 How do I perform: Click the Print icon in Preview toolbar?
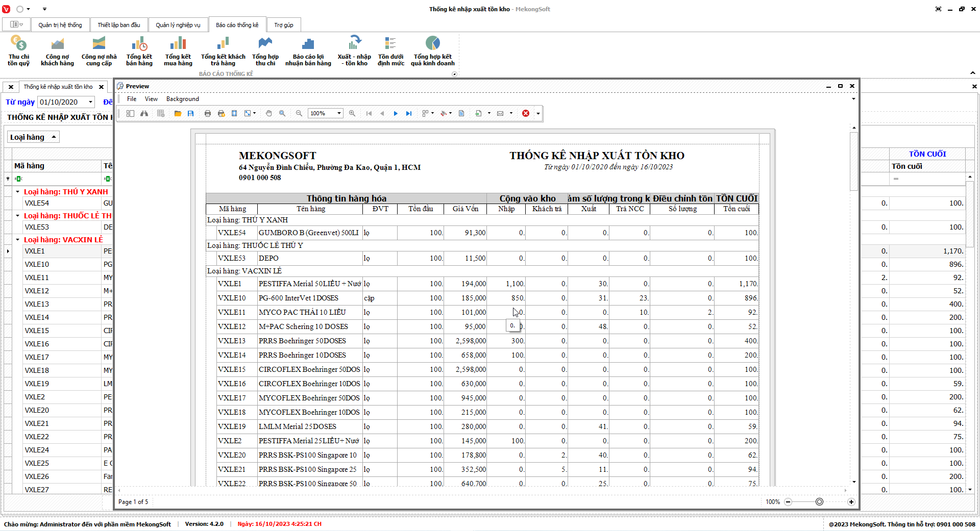click(x=208, y=113)
